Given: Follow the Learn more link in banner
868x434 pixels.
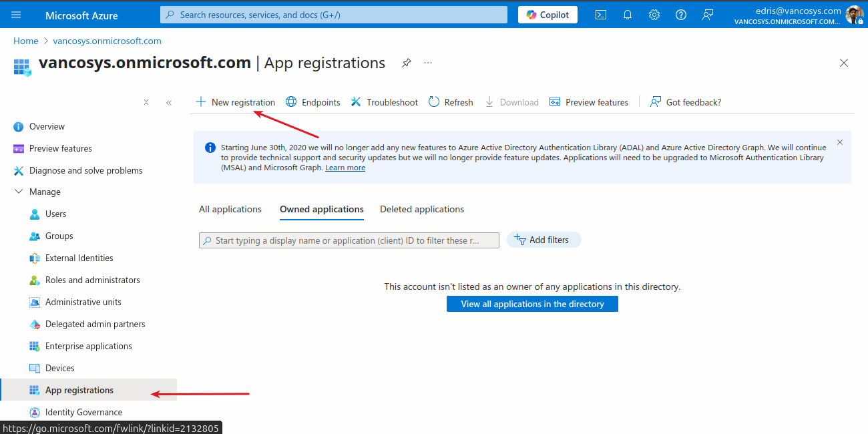Looking at the screenshot, I should (x=345, y=168).
